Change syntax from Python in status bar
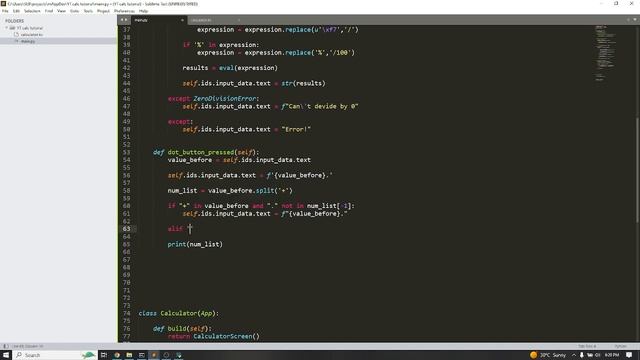Screen dimensions: 640x360 [620, 346]
